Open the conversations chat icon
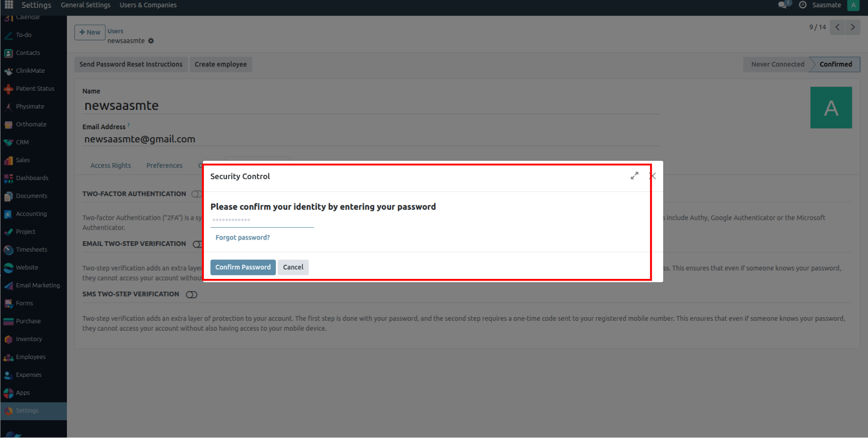The width and height of the screenshot is (868, 438). (783, 5)
